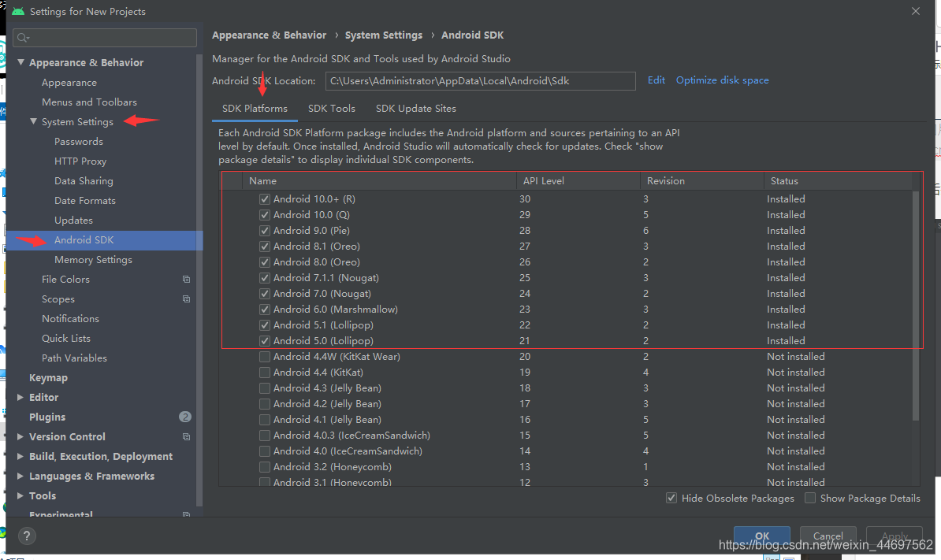The width and height of the screenshot is (941, 560).
Task: Click the SDK table vertical scrollbar
Action: [916, 306]
